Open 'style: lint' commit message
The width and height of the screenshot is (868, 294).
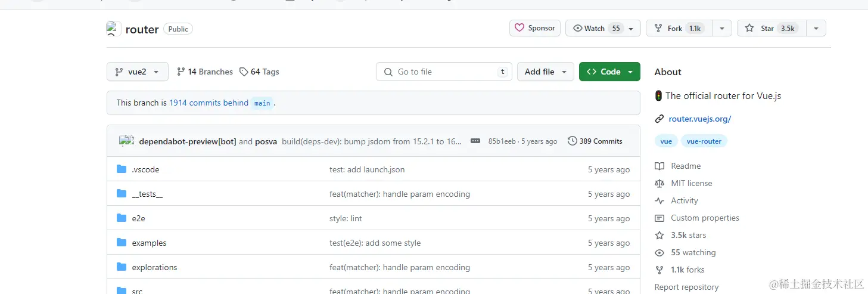tap(346, 218)
